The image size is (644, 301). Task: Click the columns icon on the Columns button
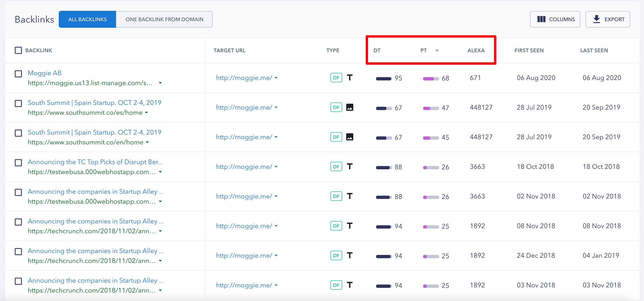pyautogui.click(x=541, y=19)
